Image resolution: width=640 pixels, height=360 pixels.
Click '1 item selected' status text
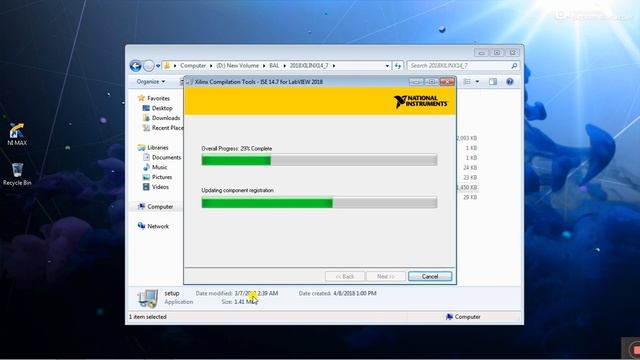pos(147,317)
